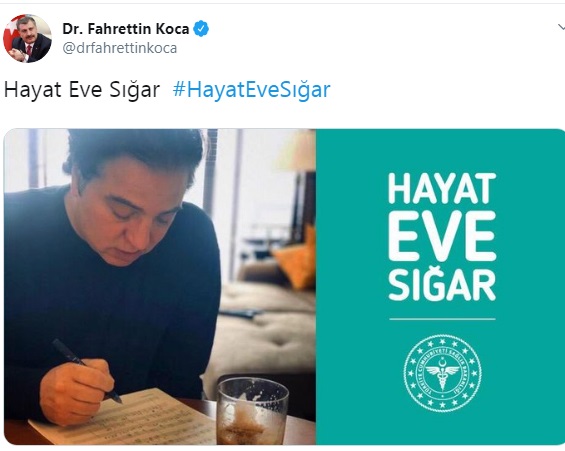The image size is (565, 451).
Task: Click the SIĞAR word on banner
Action: (442, 285)
